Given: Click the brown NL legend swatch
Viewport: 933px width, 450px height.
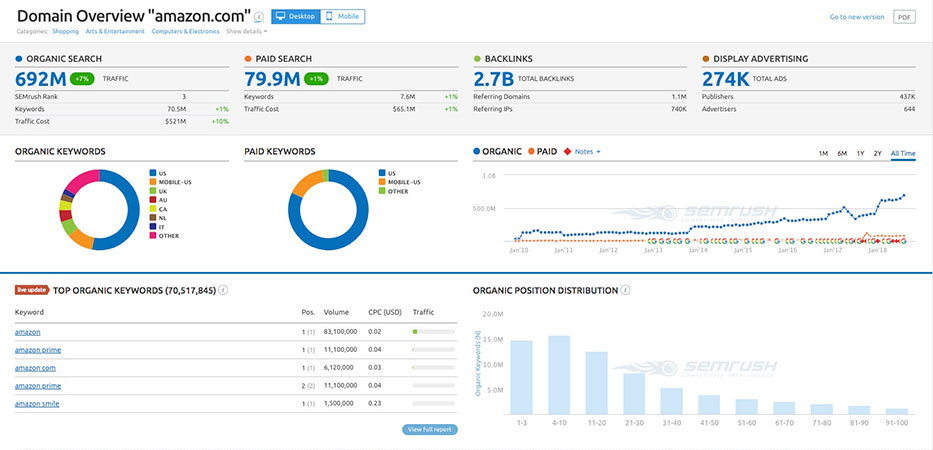Looking at the screenshot, I should coord(152,218).
